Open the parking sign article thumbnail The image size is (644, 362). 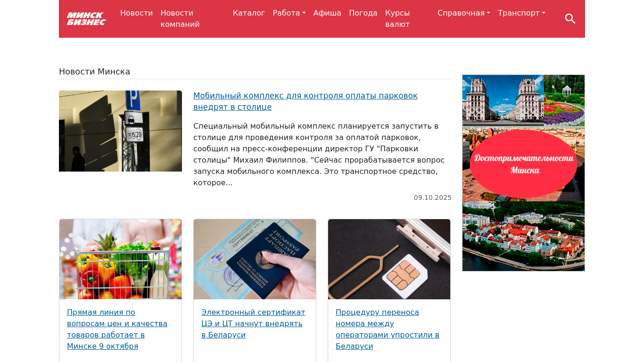coord(120,131)
